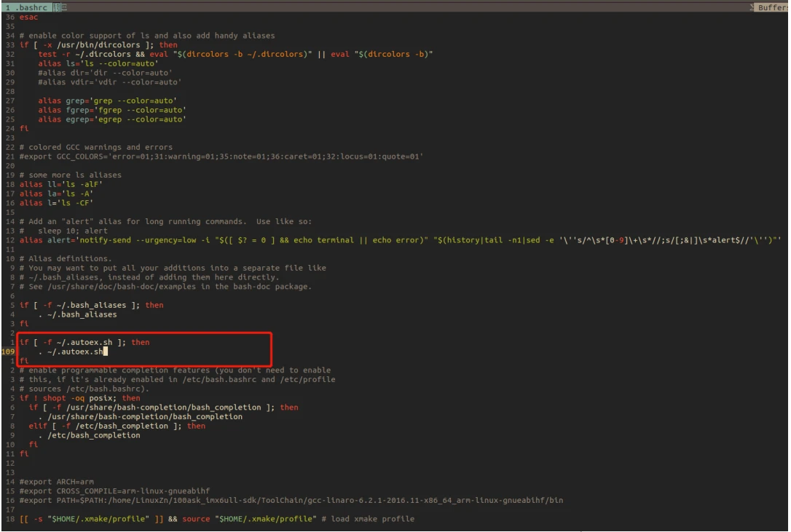Click the alias alert='notify-send' line
Screen dimensions: 791x532
(400, 241)
